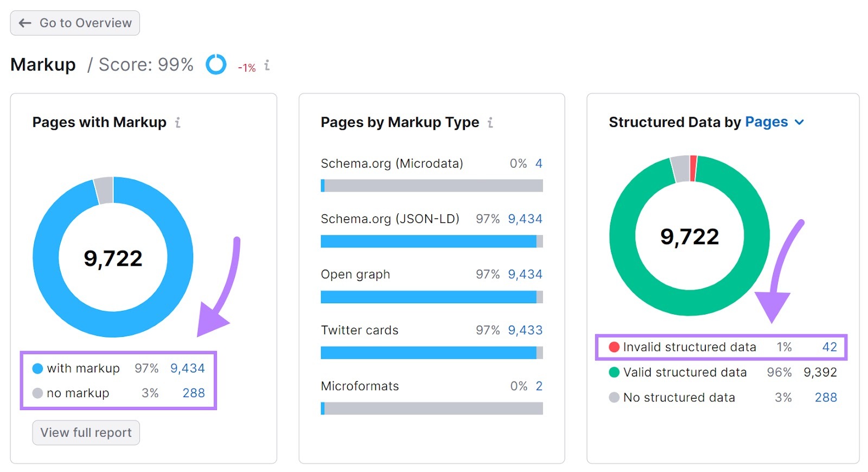This screenshot has width=868, height=472.
Task: Click info icon beside Pages by Markup Type
Action: pos(490,123)
